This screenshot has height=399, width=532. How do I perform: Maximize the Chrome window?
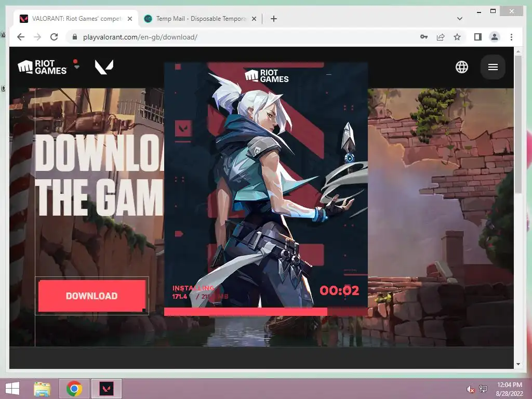pyautogui.click(x=493, y=11)
